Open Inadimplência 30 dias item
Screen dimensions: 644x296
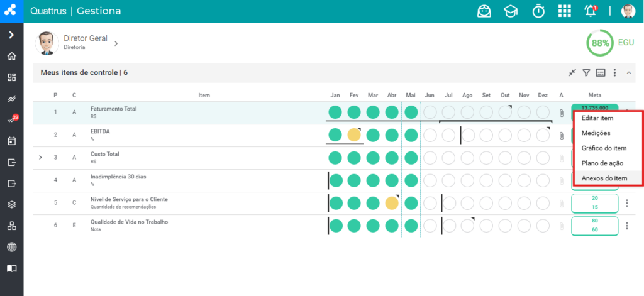click(x=118, y=177)
